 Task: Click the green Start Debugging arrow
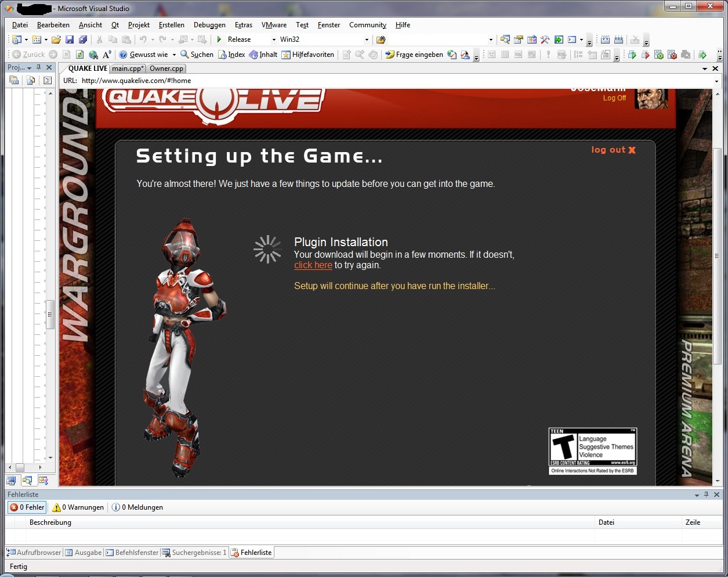219,39
